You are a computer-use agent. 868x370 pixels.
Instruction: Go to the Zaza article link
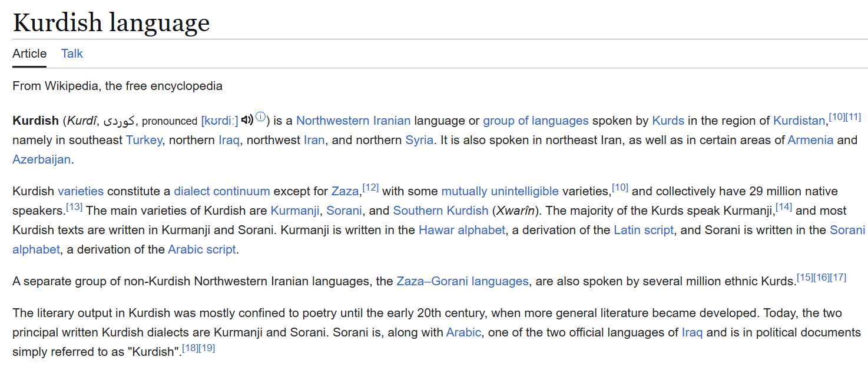coord(345,191)
